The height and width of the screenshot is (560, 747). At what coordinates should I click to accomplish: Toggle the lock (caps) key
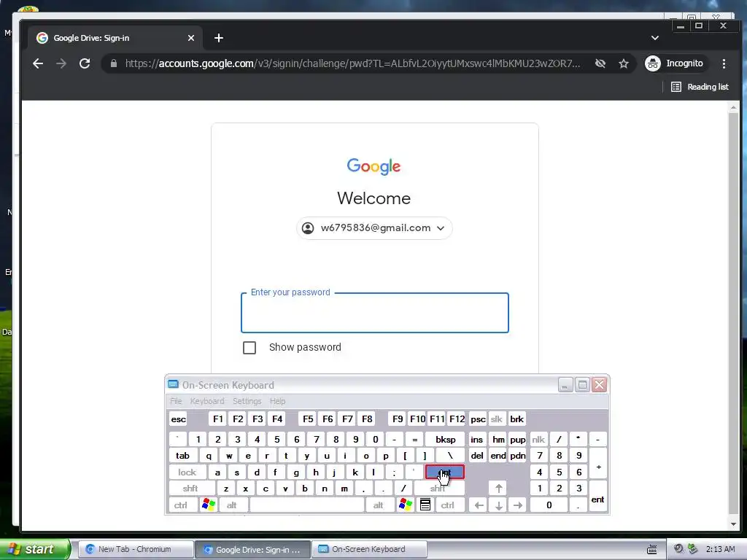point(187,472)
